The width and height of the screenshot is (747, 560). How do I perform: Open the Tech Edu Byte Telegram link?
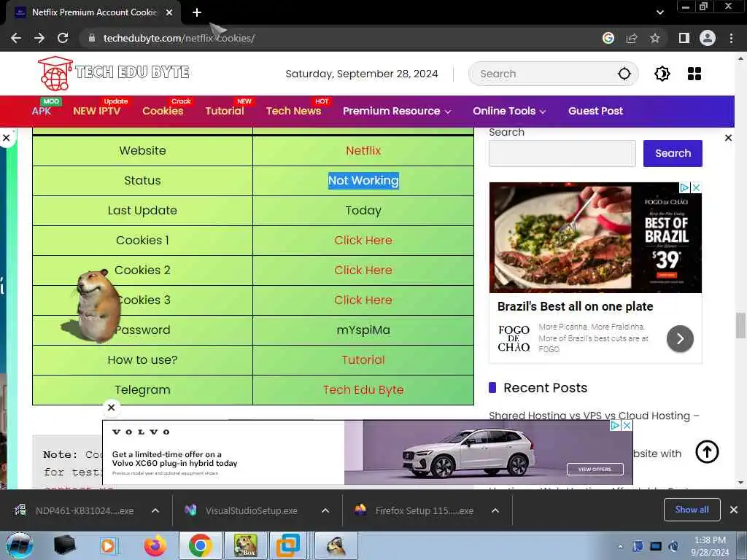[x=363, y=389]
